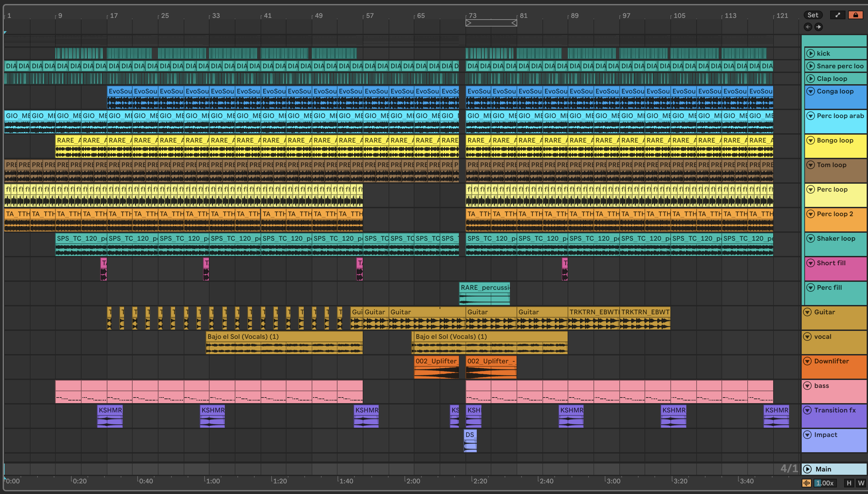Click the Main track name

coord(823,469)
